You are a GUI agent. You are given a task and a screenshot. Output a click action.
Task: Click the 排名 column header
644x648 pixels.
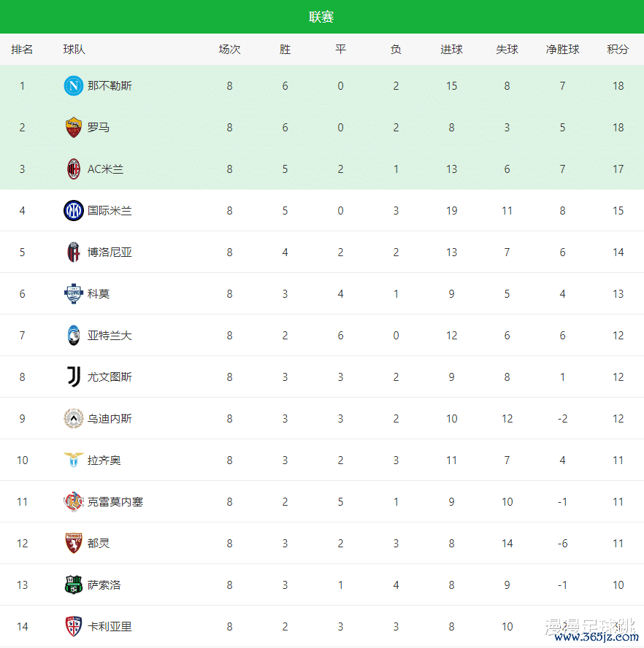[x=22, y=50]
